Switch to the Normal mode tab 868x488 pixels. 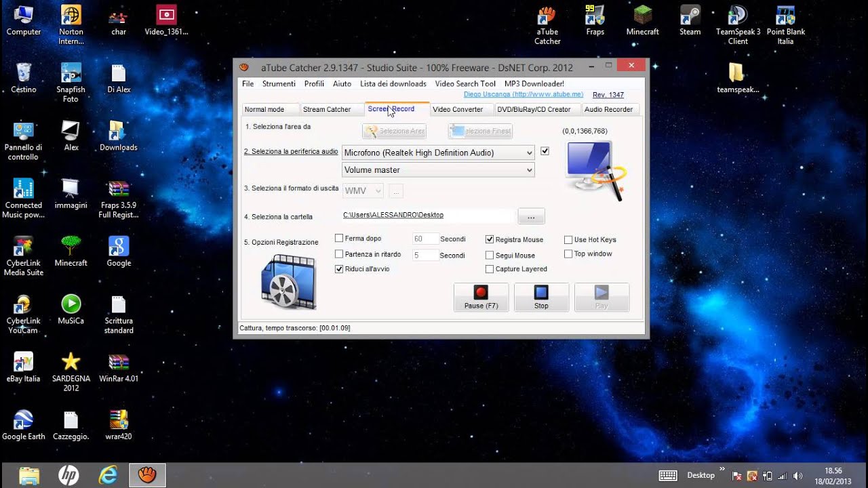[x=271, y=109]
